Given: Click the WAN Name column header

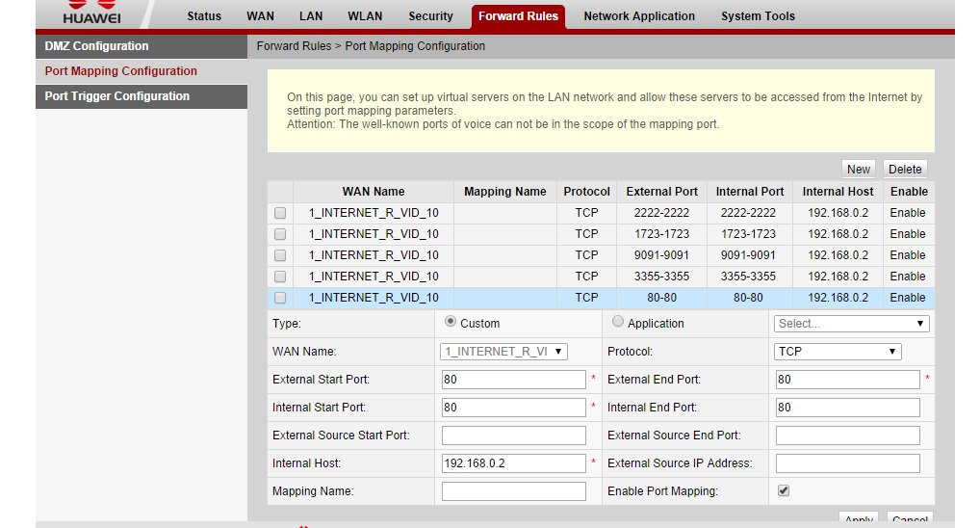Looking at the screenshot, I should [x=374, y=192].
